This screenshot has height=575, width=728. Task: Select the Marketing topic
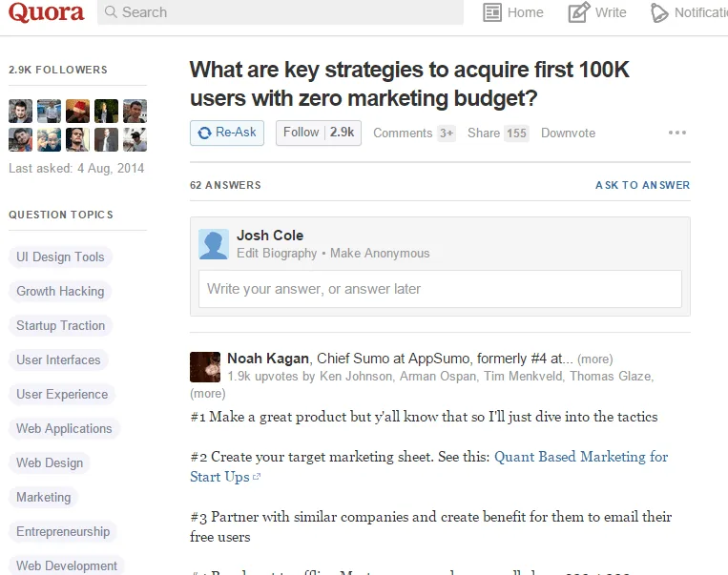(44, 498)
